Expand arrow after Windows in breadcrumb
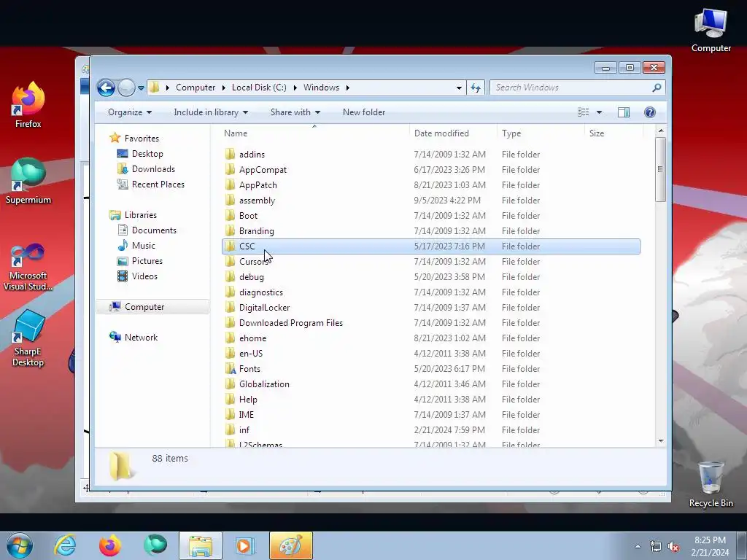Viewport: 747px width, 560px height. pyautogui.click(x=348, y=87)
